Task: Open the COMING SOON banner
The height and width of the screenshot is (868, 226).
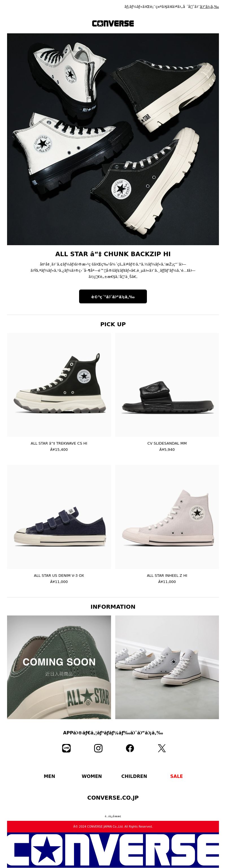Action: click(x=59, y=667)
